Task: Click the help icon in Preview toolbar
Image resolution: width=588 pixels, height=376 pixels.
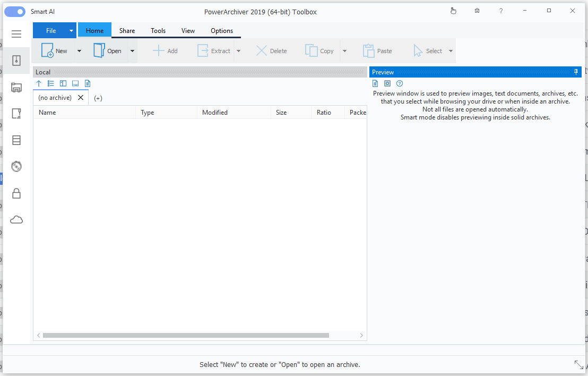Action: click(x=400, y=83)
